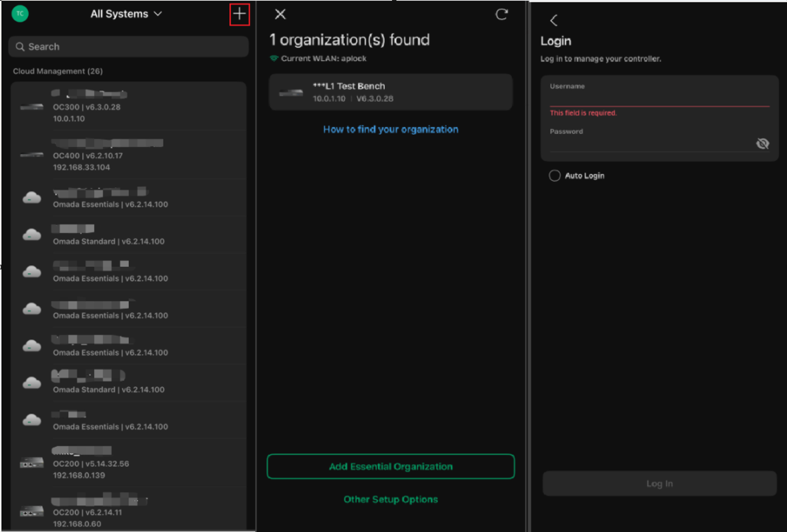Click the Cloud Management (26) header
This screenshot has height=532, width=787.
click(x=58, y=71)
